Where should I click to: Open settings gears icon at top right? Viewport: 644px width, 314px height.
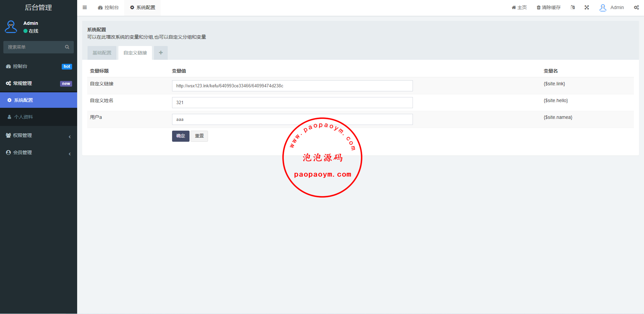pos(636,7)
